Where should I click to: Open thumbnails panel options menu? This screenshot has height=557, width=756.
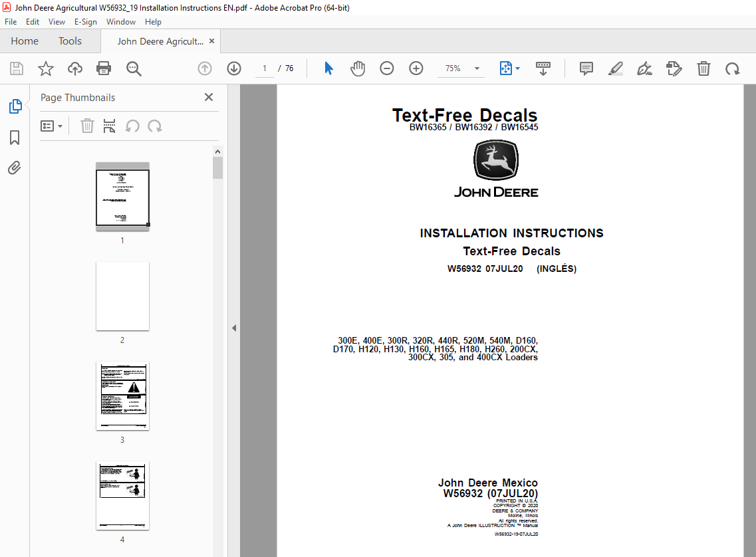click(52, 126)
